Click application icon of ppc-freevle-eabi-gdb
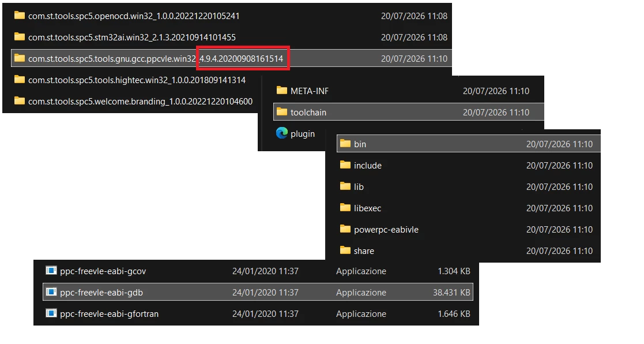The image size is (644, 344). click(51, 292)
